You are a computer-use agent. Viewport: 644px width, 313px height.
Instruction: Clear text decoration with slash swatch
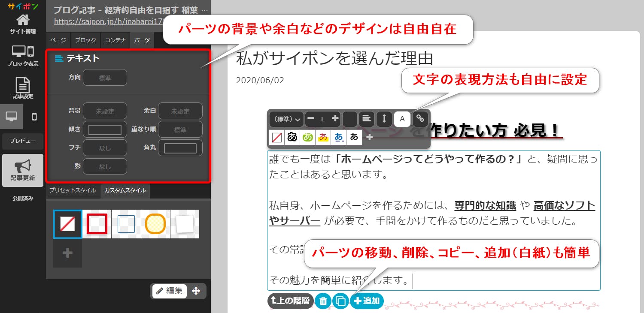[x=277, y=137]
